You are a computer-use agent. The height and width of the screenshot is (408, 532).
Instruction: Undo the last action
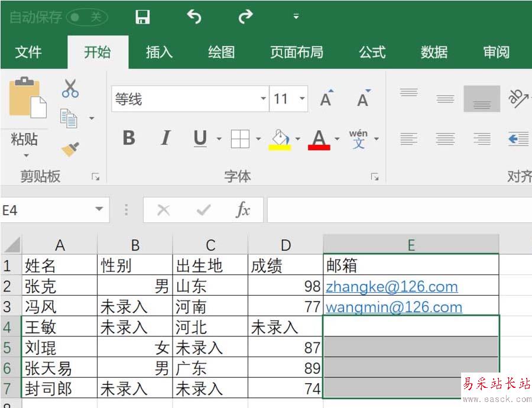[x=194, y=17]
